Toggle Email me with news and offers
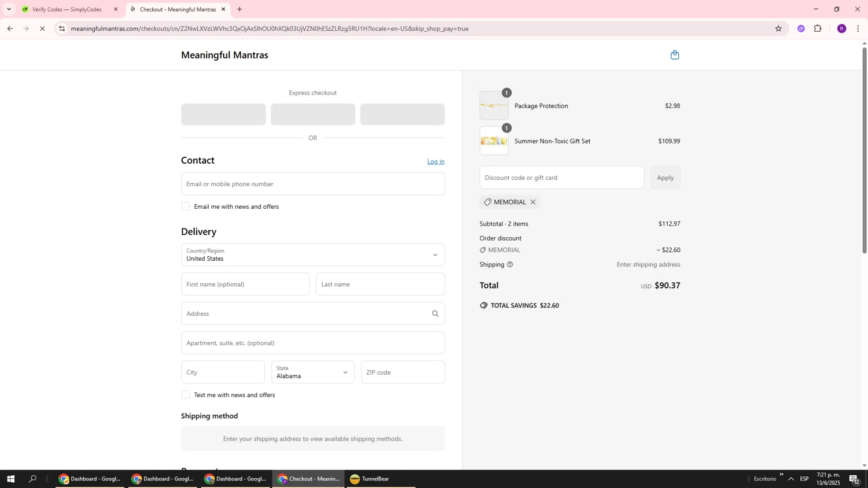Screen dimensions: 868x488 tap(186, 206)
